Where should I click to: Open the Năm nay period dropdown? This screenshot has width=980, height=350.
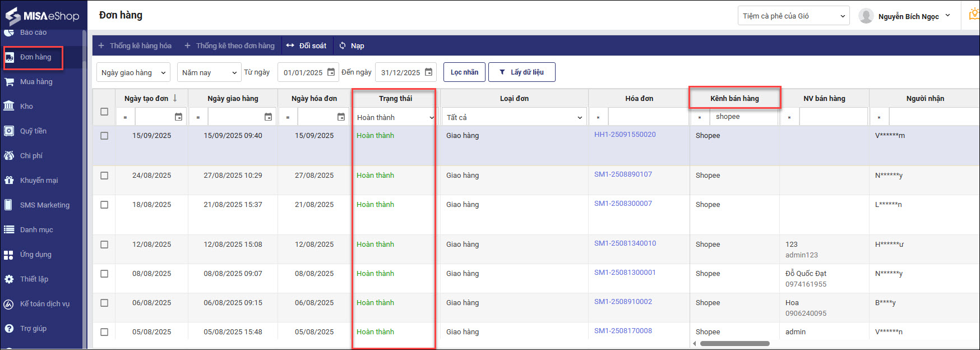click(x=209, y=72)
